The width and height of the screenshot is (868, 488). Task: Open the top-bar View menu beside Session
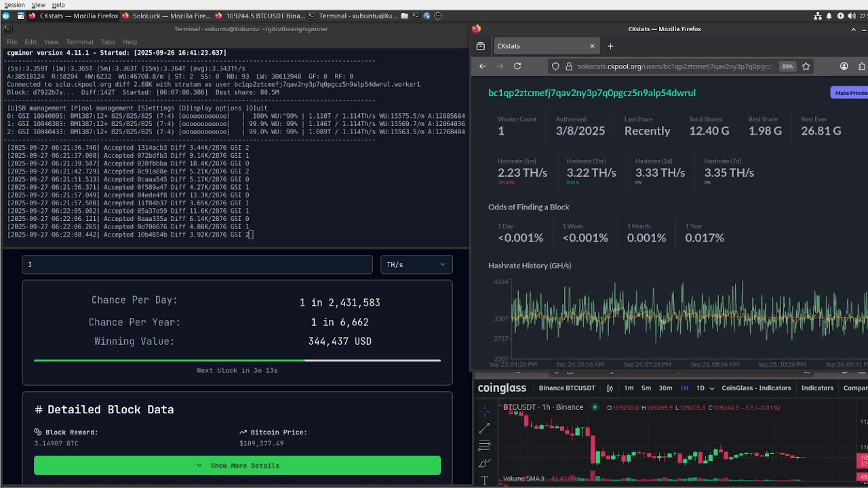click(x=39, y=5)
